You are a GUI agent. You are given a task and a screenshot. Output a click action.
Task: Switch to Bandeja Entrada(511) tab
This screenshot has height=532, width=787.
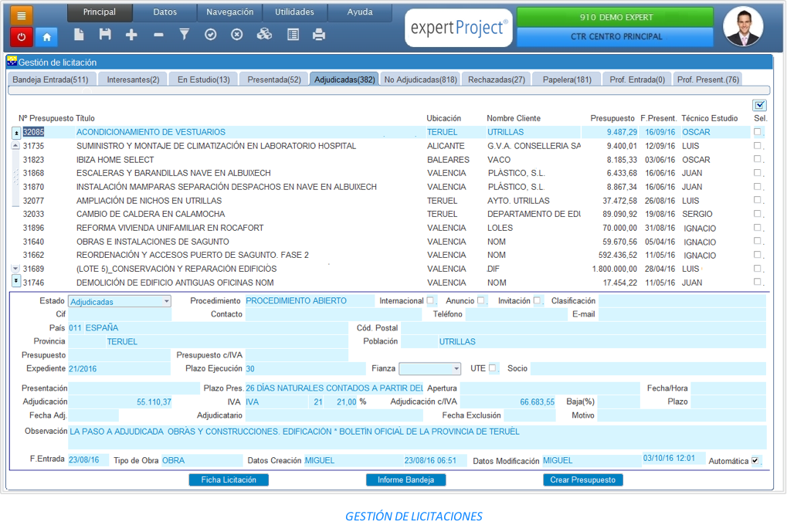51,80
